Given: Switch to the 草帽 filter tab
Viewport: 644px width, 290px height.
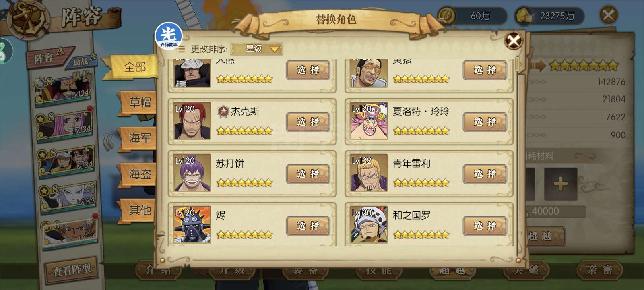Looking at the screenshot, I should (x=138, y=103).
